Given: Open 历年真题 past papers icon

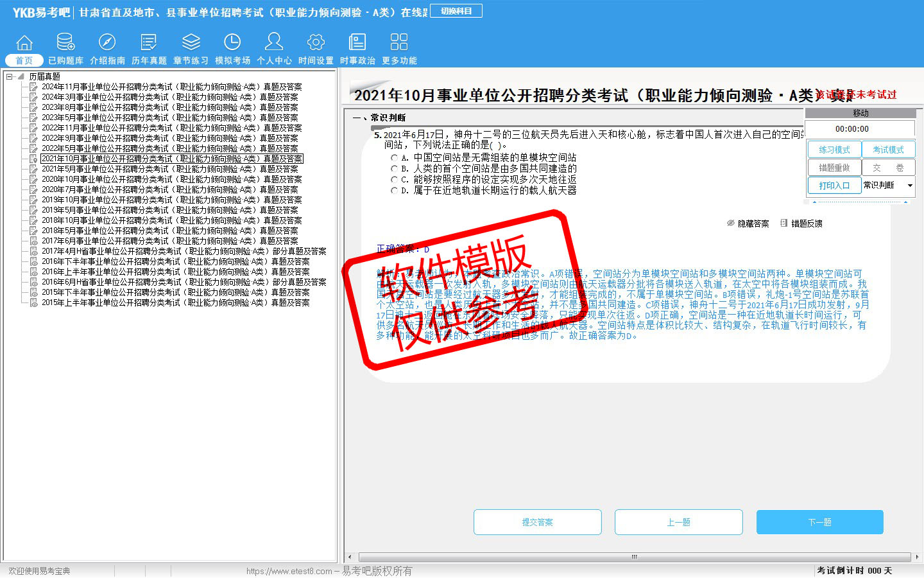Looking at the screenshot, I should (149, 43).
